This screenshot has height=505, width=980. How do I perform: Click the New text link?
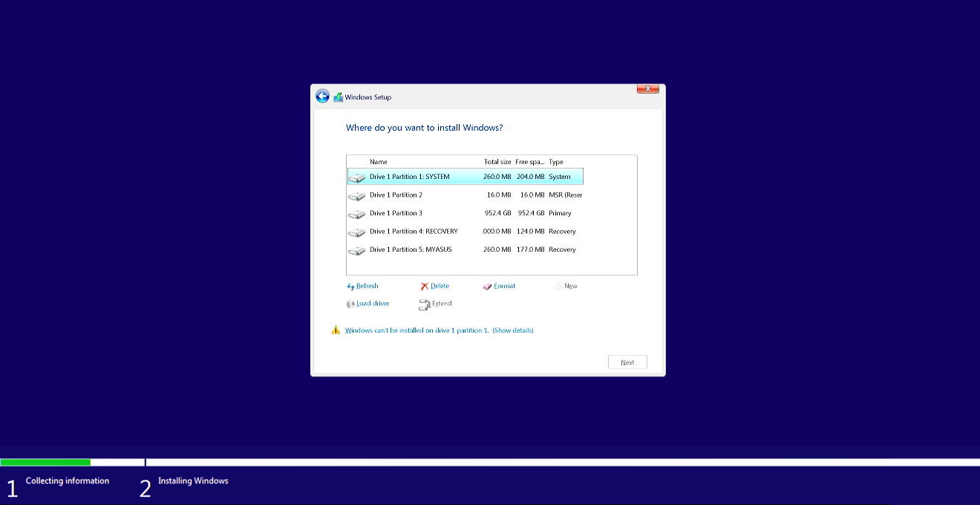pos(571,286)
